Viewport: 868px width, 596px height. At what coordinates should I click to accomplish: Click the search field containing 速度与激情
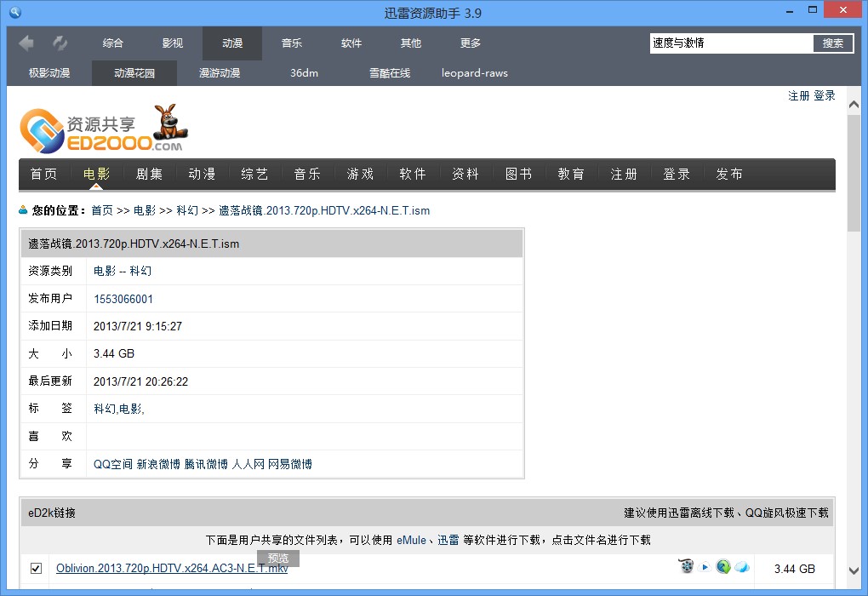point(731,43)
